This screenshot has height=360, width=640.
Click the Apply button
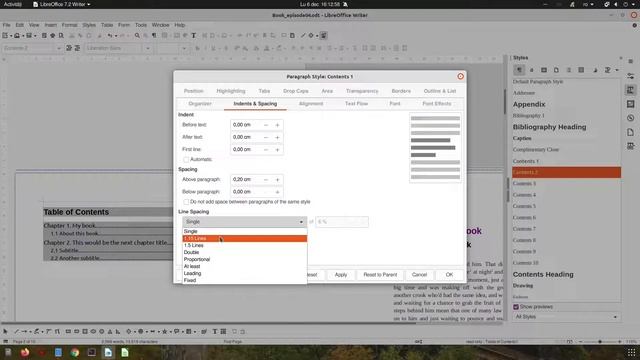341,275
